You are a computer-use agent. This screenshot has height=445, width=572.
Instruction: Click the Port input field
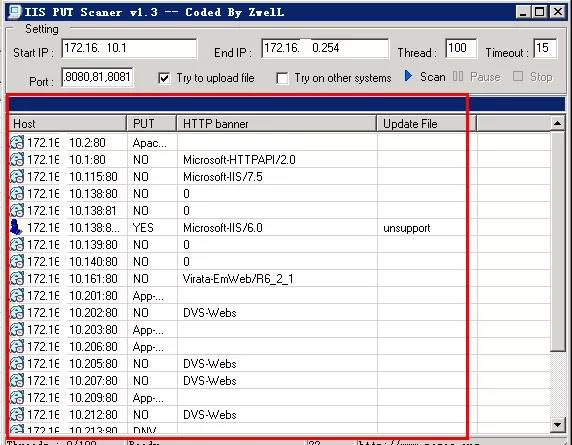point(97,77)
